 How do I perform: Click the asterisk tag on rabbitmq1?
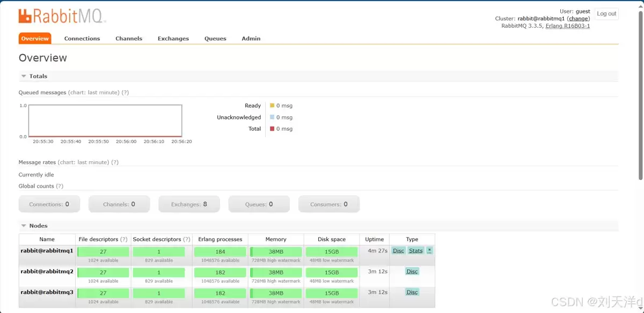coord(430,250)
